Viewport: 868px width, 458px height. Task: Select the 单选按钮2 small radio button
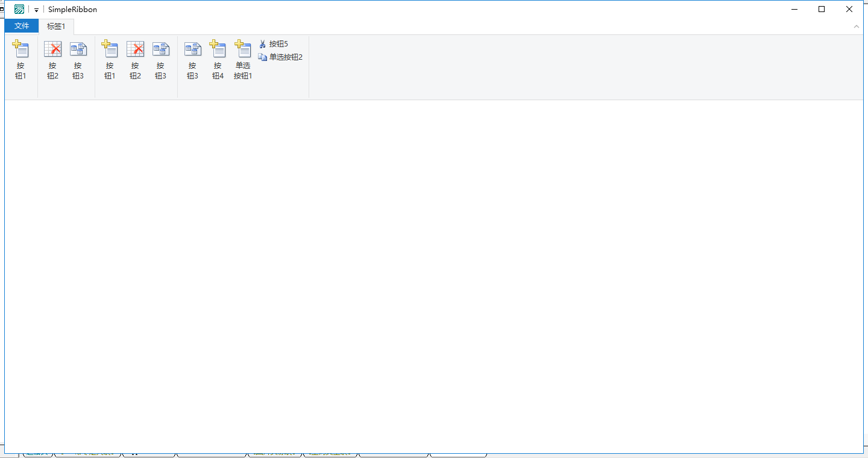280,57
